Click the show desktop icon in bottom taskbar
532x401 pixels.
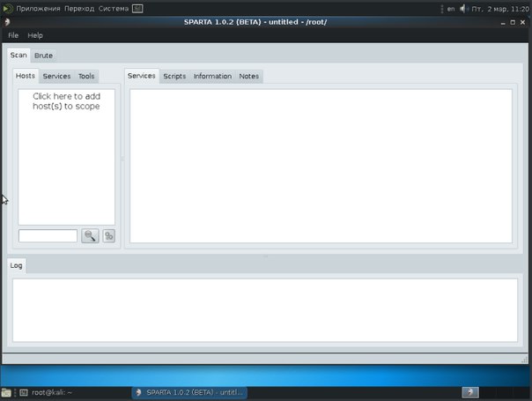[x=7, y=392]
